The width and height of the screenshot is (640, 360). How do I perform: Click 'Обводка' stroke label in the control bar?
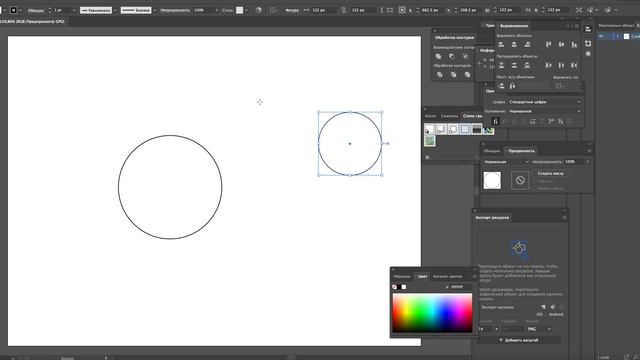click(x=36, y=10)
